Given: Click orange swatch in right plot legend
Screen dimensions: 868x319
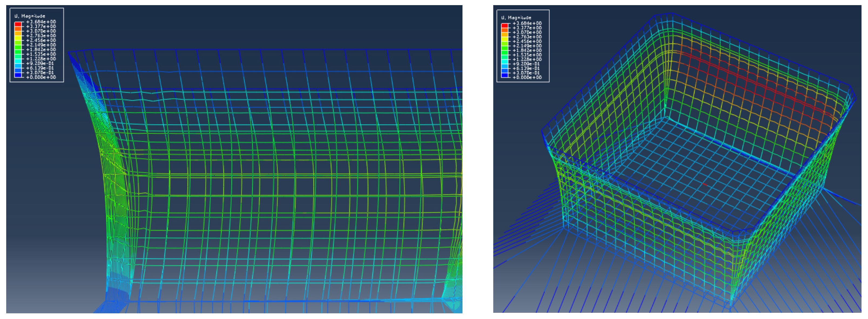Looking at the screenshot, I should [x=505, y=30].
